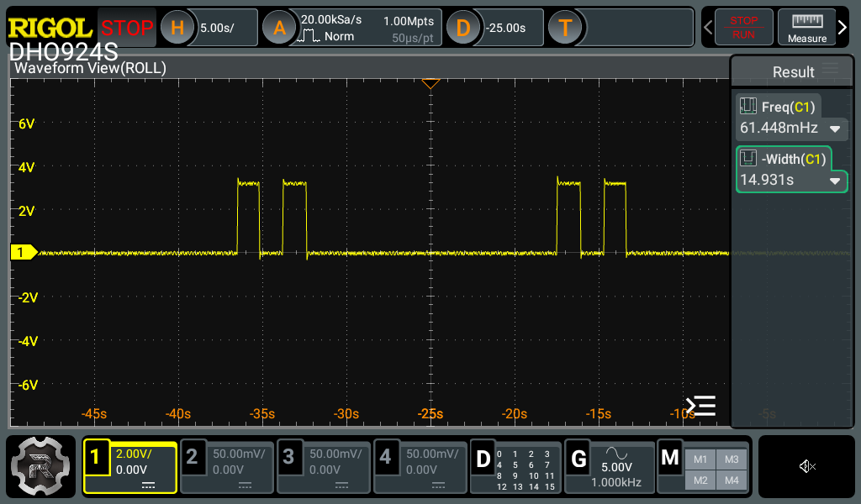This screenshot has width=861, height=504.
Task: Open the Measure ruler icon
Action: 806,28
